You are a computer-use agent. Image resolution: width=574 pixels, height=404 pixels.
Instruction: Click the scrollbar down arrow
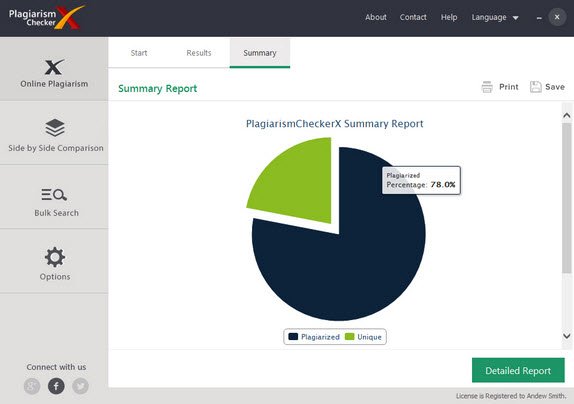(x=567, y=336)
